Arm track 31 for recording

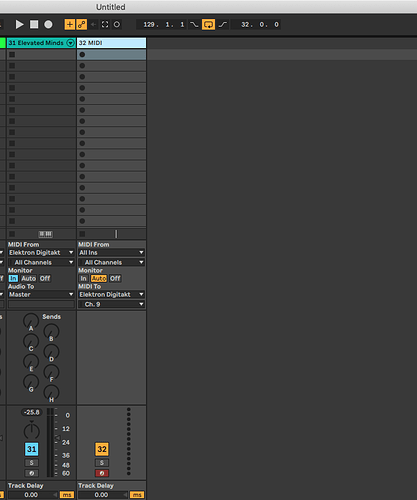pos(32,473)
